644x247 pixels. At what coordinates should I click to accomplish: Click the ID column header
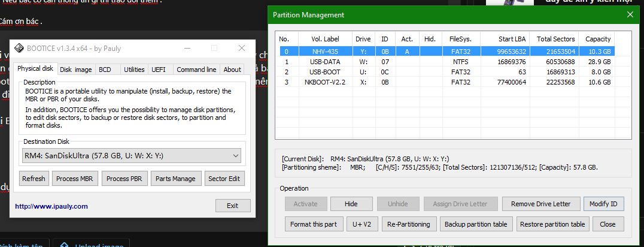(385, 39)
